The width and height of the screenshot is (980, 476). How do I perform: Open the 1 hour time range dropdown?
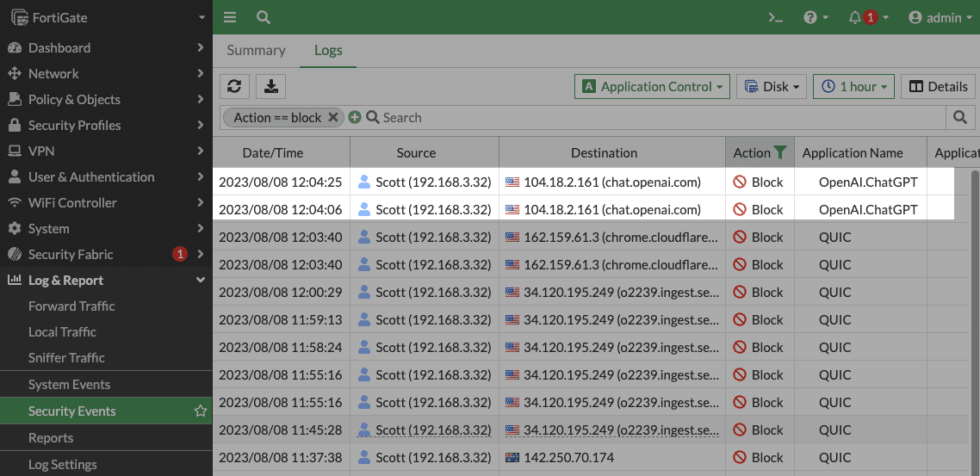tap(853, 86)
